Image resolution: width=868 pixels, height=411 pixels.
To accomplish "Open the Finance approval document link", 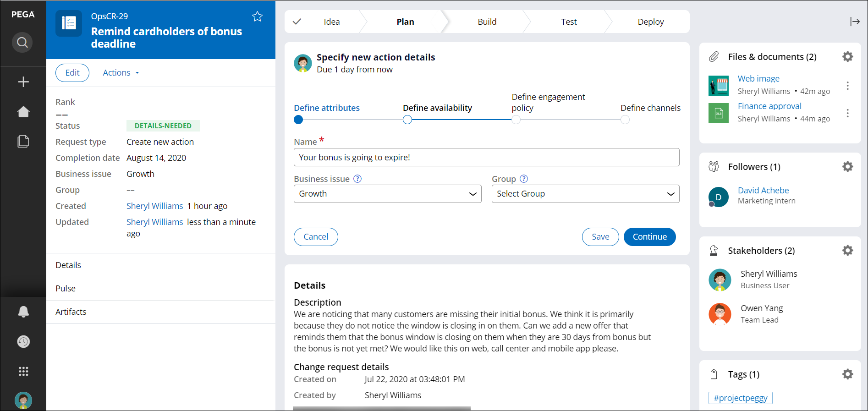I will click(x=769, y=106).
